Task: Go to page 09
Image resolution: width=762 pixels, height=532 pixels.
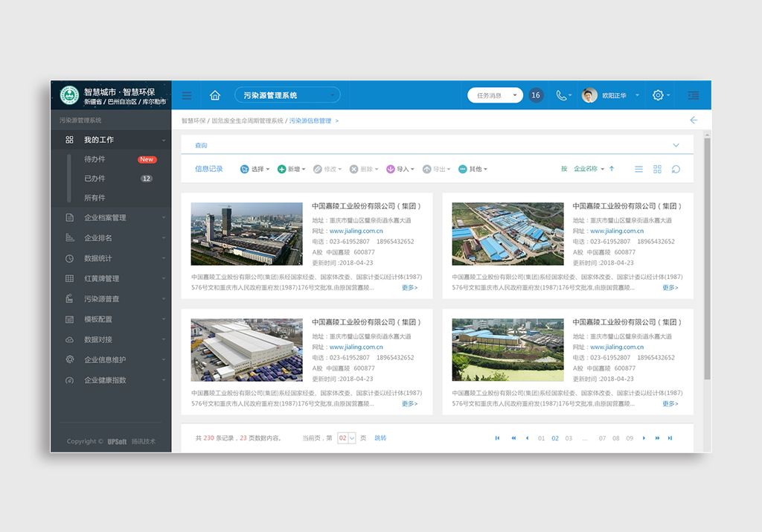Action: pyautogui.click(x=630, y=438)
